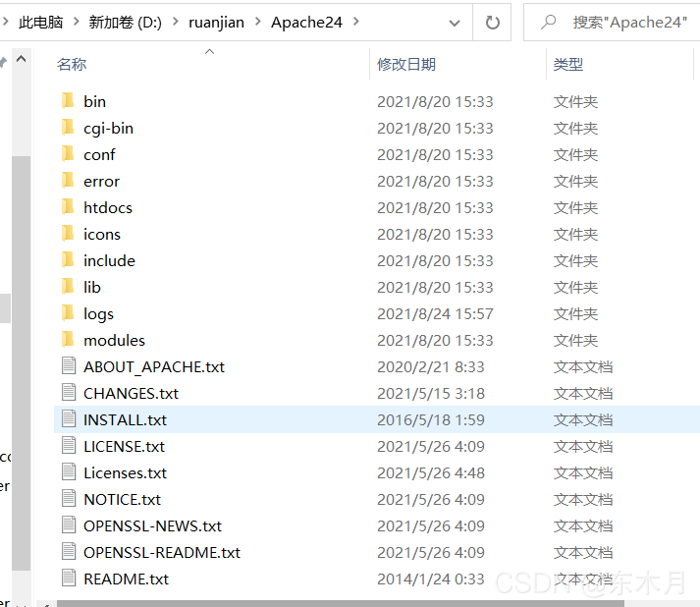
Task: Click the search magnifier icon
Action: (548, 22)
